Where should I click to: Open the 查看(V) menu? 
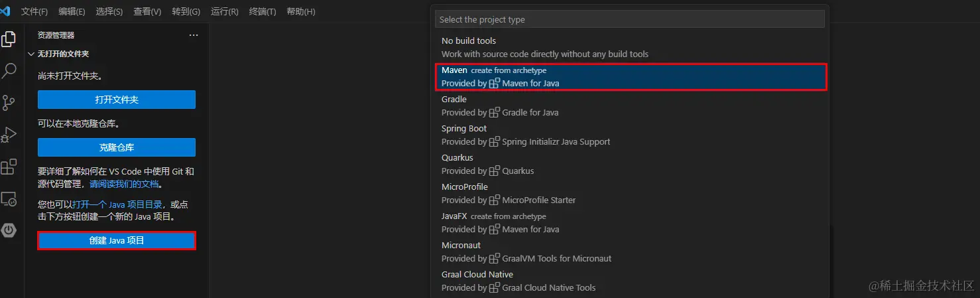pyautogui.click(x=147, y=12)
